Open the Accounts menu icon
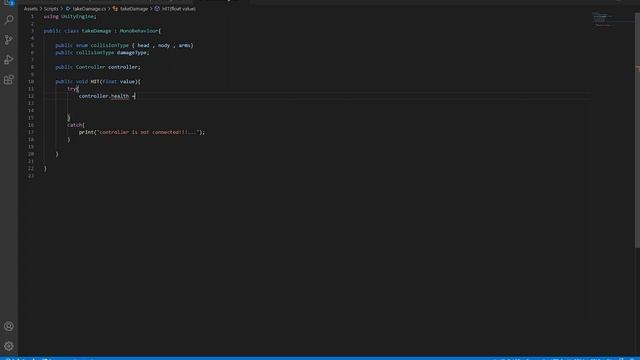 tap(9, 326)
